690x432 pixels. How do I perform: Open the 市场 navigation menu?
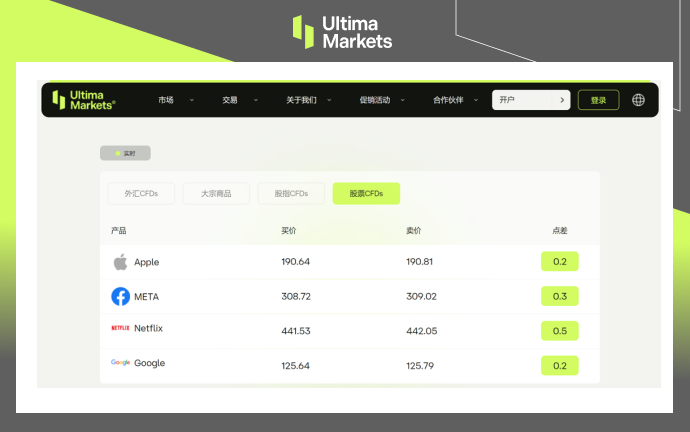pos(166,100)
